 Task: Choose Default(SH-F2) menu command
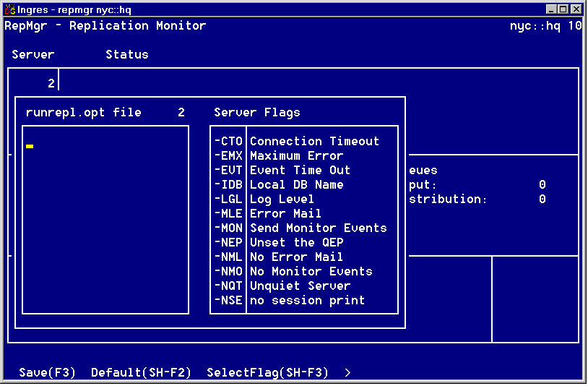tap(141, 373)
